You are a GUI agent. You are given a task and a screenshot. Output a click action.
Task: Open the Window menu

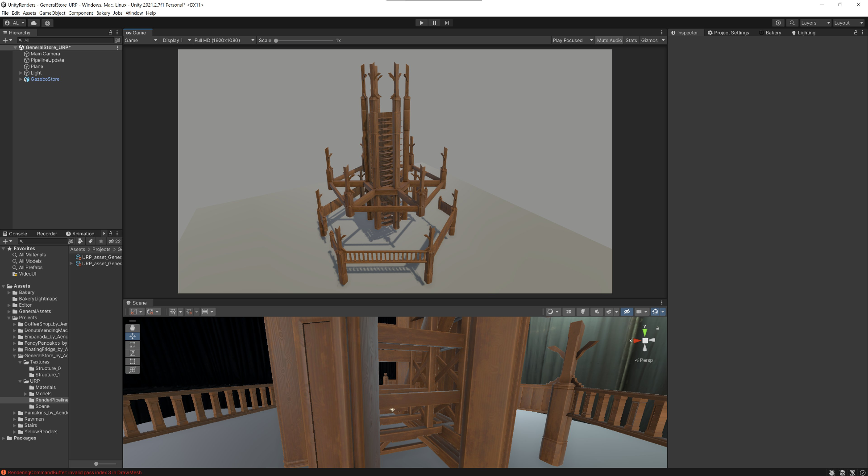pyautogui.click(x=134, y=13)
